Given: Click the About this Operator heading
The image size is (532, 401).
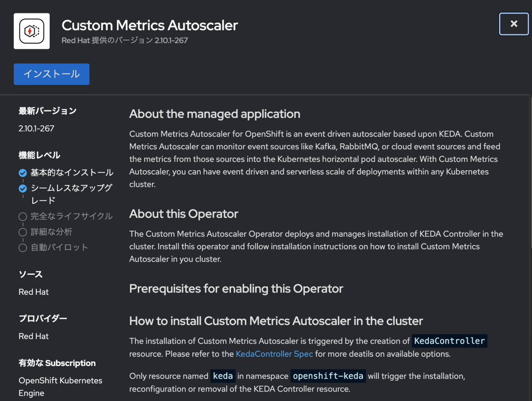Looking at the screenshot, I should click(184, 214).
